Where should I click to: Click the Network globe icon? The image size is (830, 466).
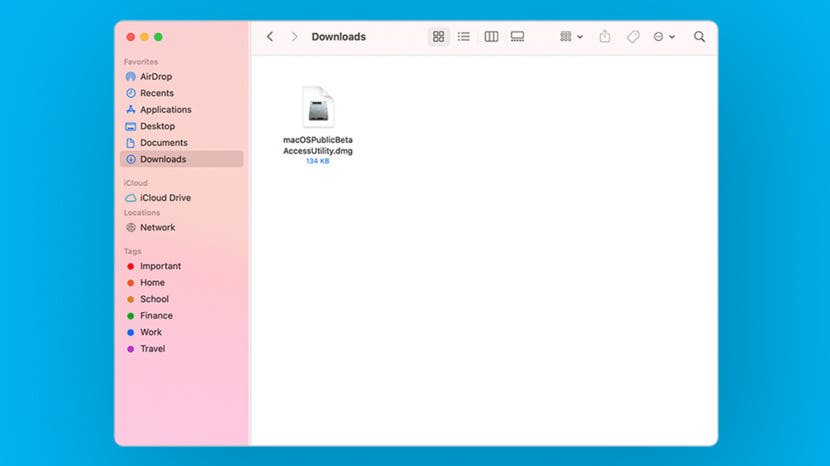[131, 227]
